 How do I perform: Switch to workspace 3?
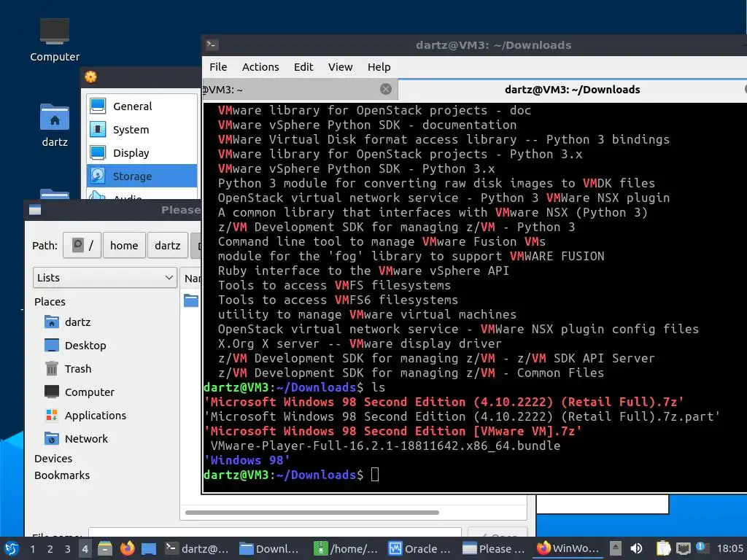pos(68,548)
